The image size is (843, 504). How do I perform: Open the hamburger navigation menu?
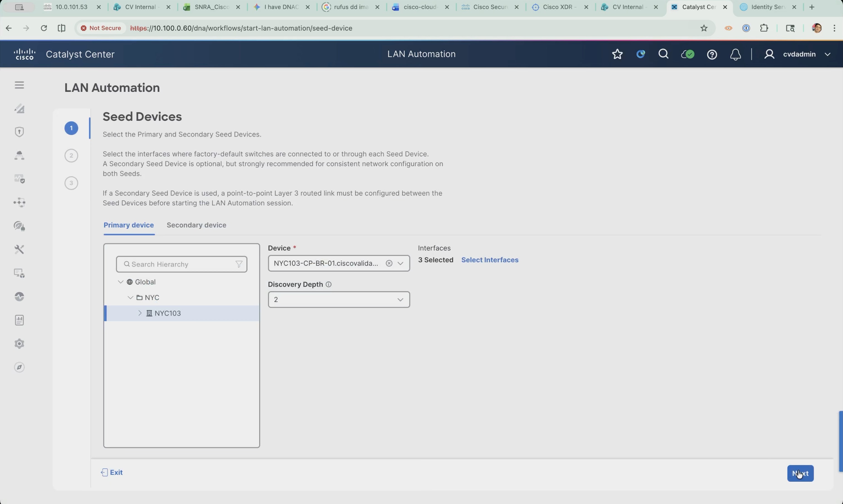(x=19, y=85)
